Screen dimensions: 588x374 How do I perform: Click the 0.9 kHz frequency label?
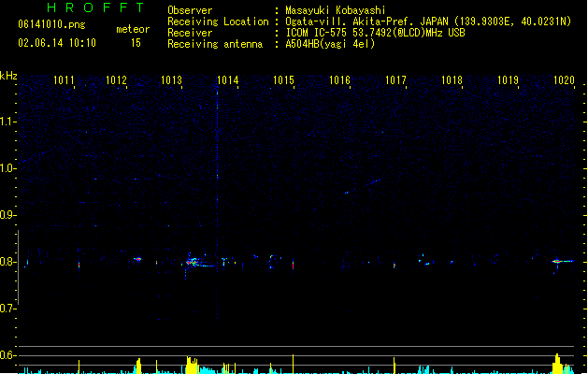tap(7, 215)
